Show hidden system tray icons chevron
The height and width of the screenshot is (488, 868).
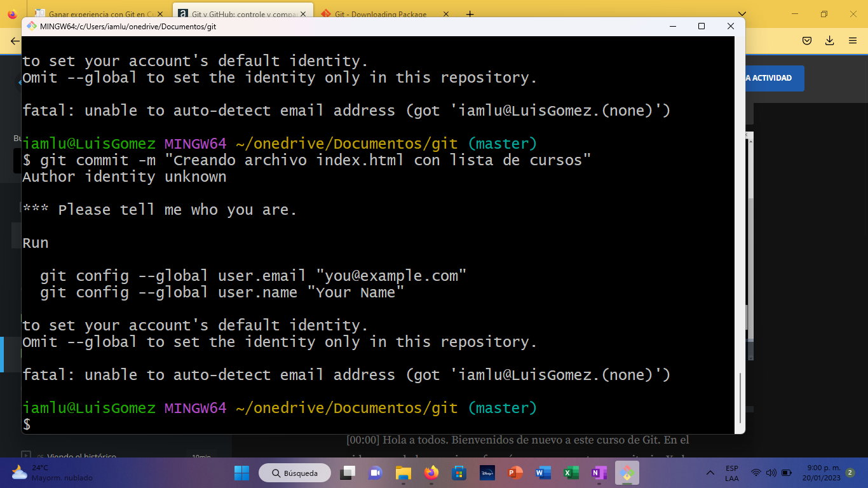(x=710, y=473)
